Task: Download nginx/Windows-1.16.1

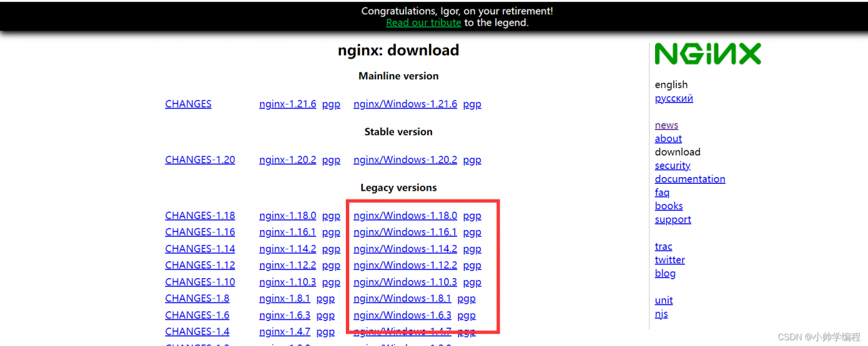Action: click(x=406, y=232)
